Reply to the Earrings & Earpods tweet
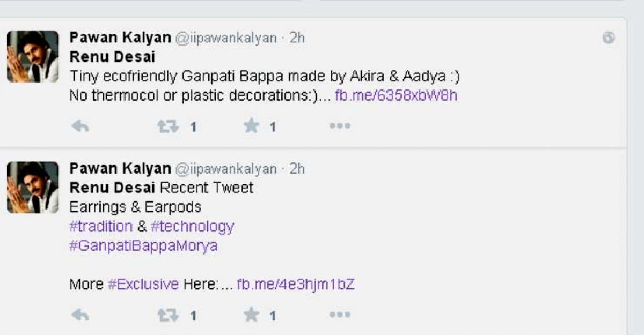 point(80,315)
